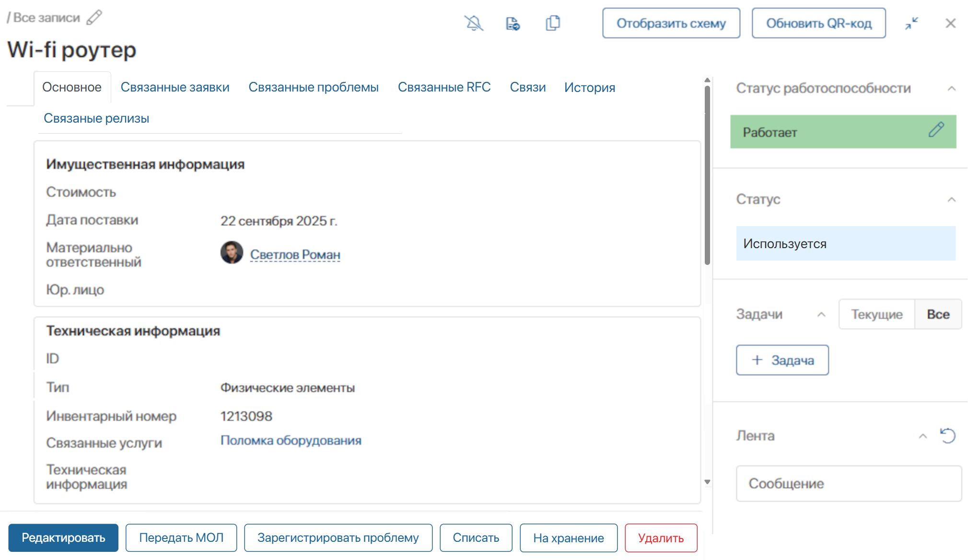Open the Светлов Роман profile link
This screenshot has width=968, height=560.
[295, 254]
